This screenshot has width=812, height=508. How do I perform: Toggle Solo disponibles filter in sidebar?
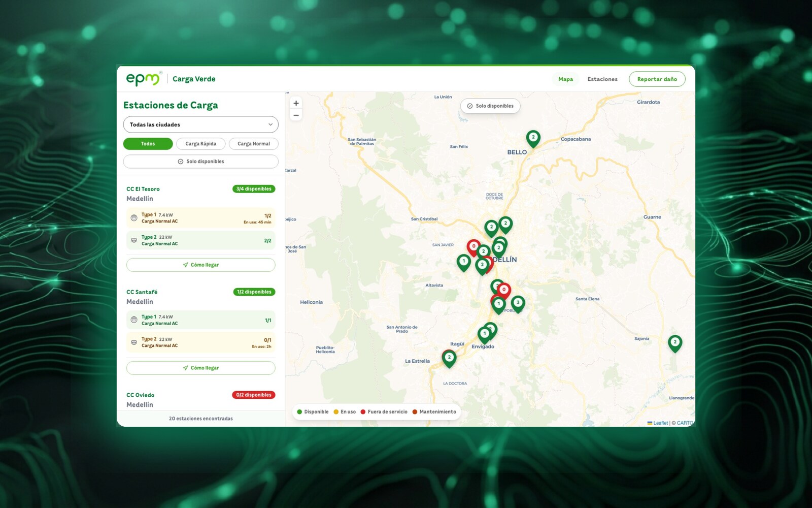click(201, 162)
